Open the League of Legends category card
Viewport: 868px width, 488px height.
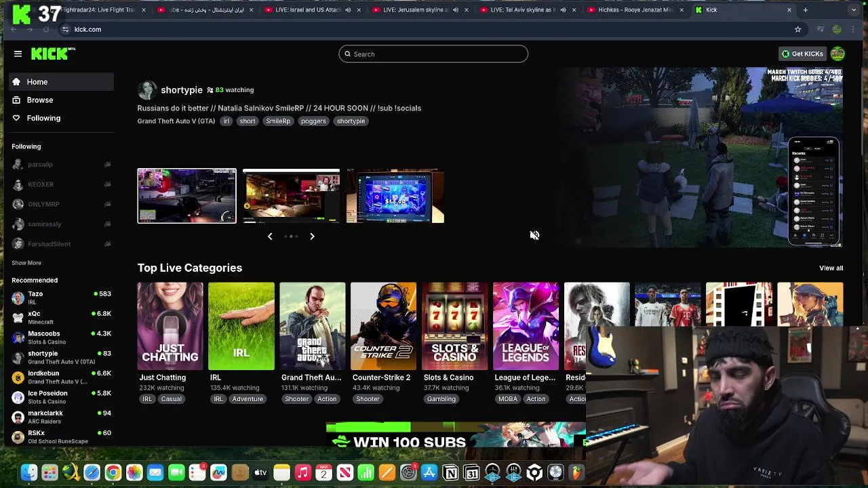tap(526, 327)
